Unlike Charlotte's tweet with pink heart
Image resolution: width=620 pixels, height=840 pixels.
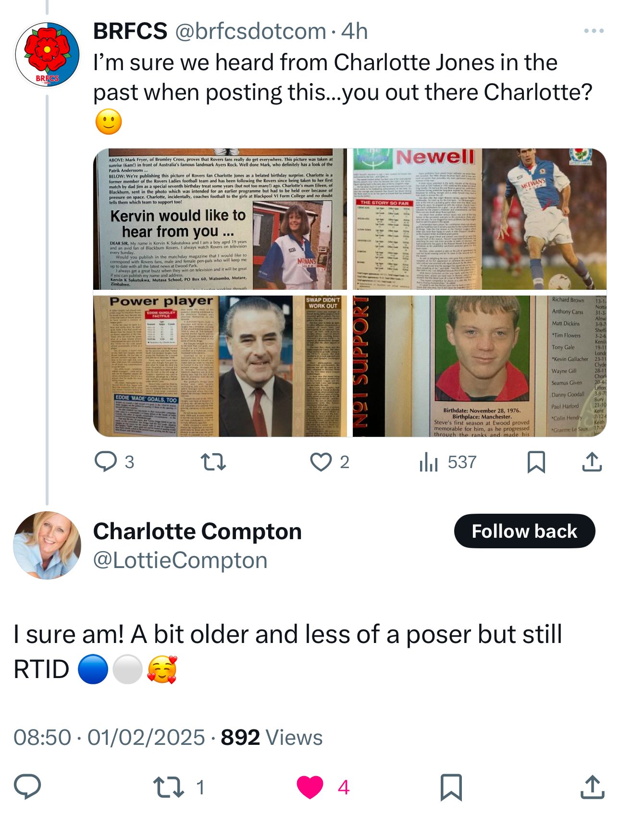tap(310, 787)
